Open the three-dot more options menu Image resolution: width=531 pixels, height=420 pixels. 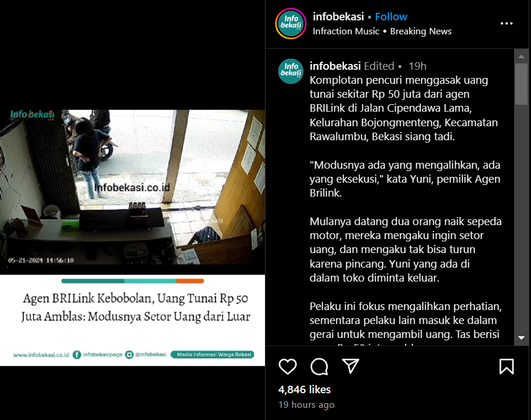[507, 23]
